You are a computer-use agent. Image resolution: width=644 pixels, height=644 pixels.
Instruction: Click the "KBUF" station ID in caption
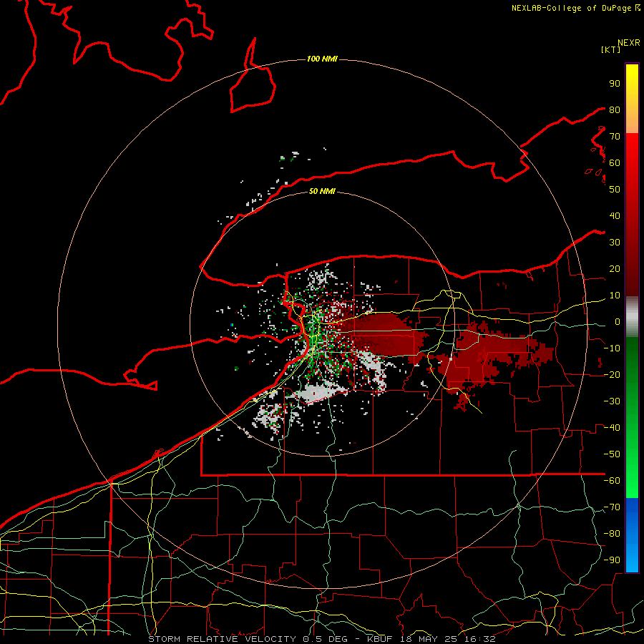(379, 639)
